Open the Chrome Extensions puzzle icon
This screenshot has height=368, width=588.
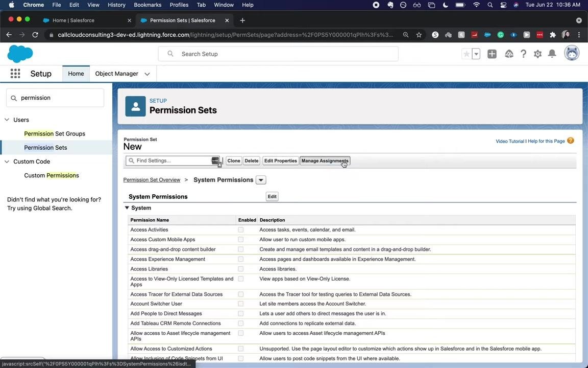pyautogui.click(x=552, y=35)
